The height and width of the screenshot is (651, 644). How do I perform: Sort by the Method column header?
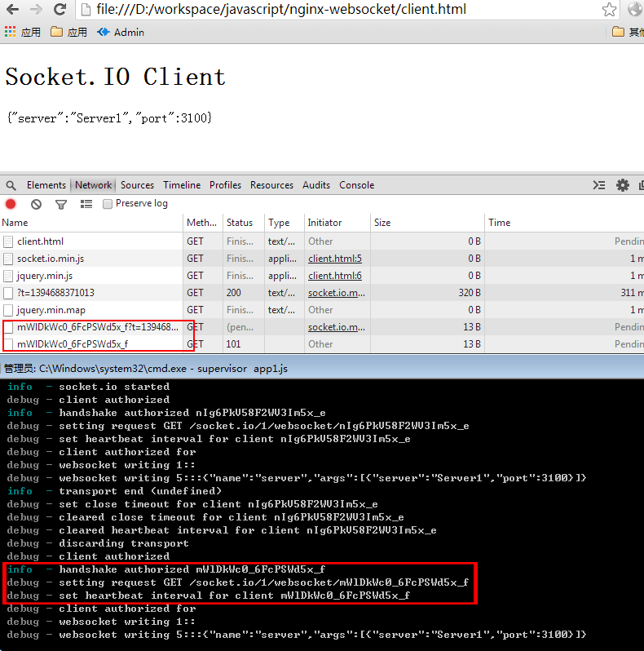[202, 223]
